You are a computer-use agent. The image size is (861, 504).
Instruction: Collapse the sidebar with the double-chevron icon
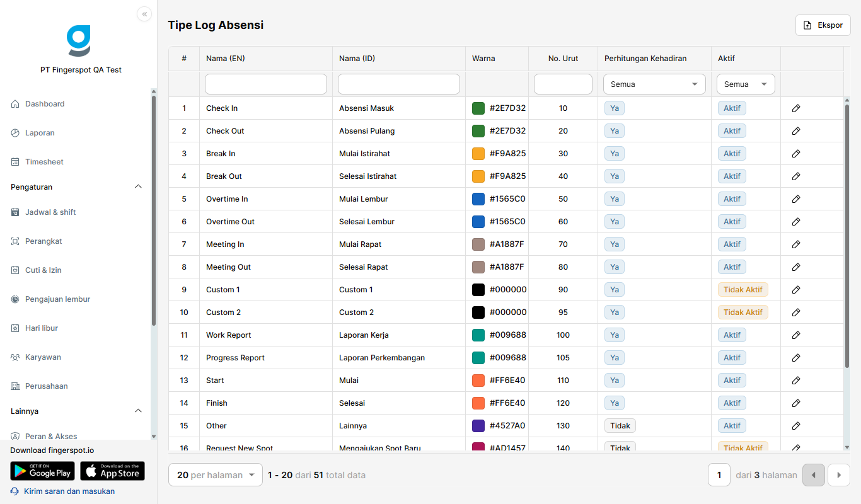[144, 14]
